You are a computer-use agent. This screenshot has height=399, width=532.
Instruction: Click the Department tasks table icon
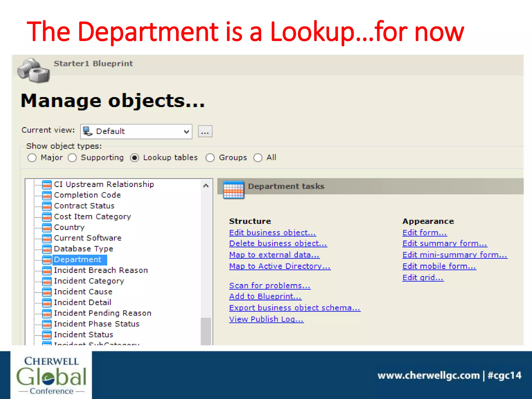(x=234, y=190)
